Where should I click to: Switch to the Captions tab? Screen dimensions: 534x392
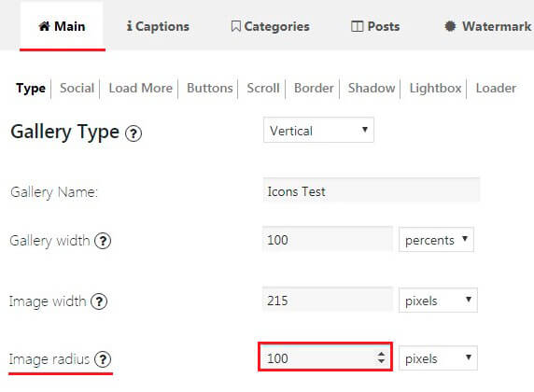pyautogui.click(x=158, y=26)
